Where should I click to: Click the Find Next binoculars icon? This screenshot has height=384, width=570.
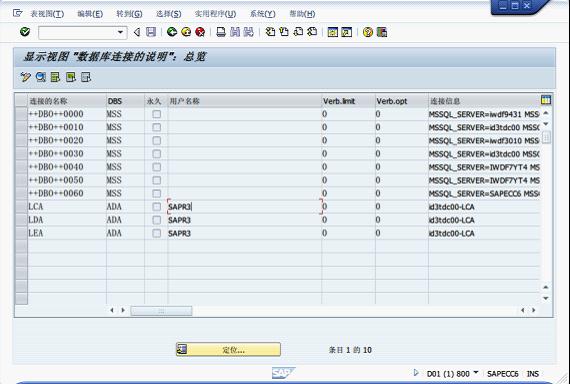coord(249,32)
